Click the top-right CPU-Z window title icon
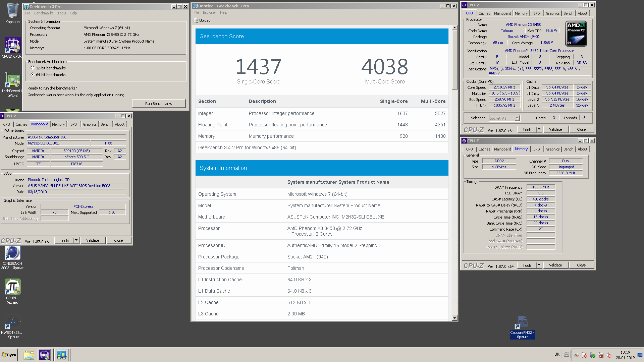 click(465, 5)
